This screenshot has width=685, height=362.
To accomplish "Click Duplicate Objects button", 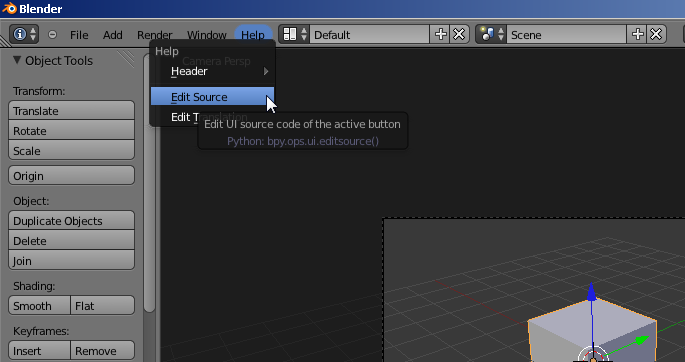I will click(x=72, y=221).
